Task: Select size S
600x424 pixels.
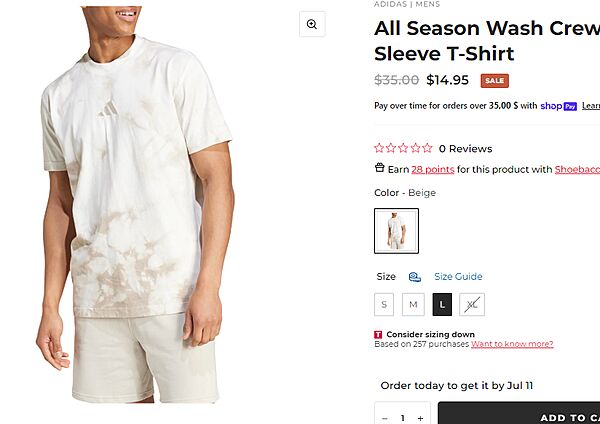Action: 384,304
